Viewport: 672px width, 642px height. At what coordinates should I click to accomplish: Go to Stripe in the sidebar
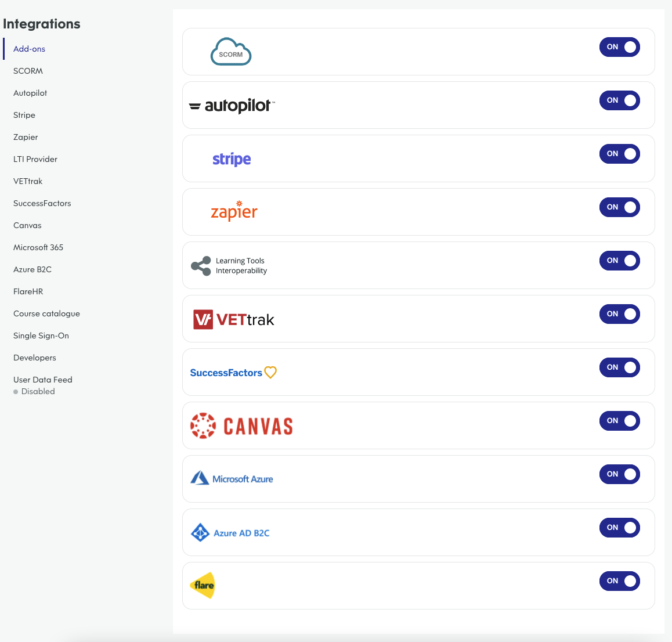[24, 115]
